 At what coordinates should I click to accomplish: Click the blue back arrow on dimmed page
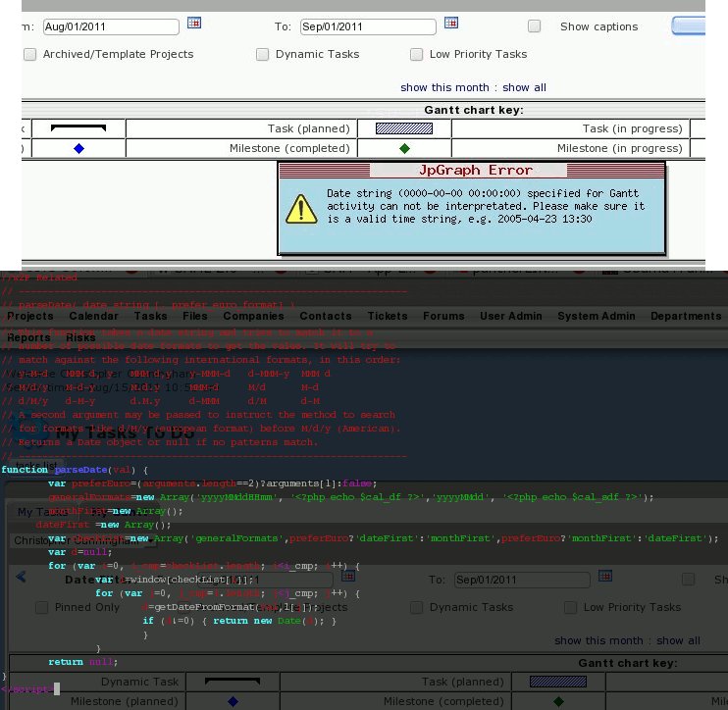21,577
